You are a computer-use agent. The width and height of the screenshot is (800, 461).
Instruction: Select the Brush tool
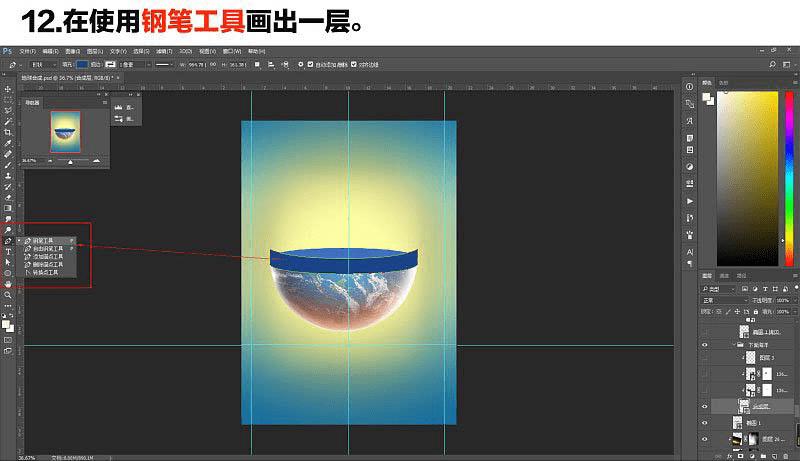[x=8, y=165]
